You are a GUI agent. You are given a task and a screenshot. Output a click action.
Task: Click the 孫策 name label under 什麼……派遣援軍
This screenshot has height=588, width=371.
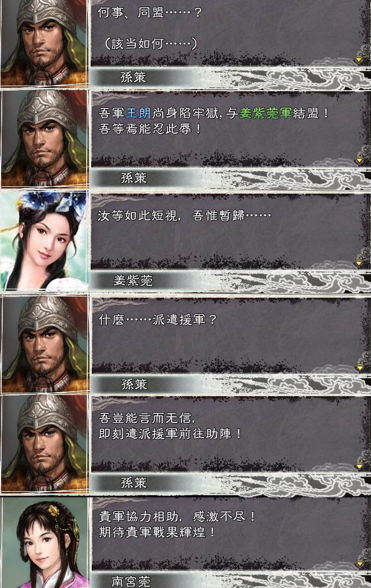point(134,384)
